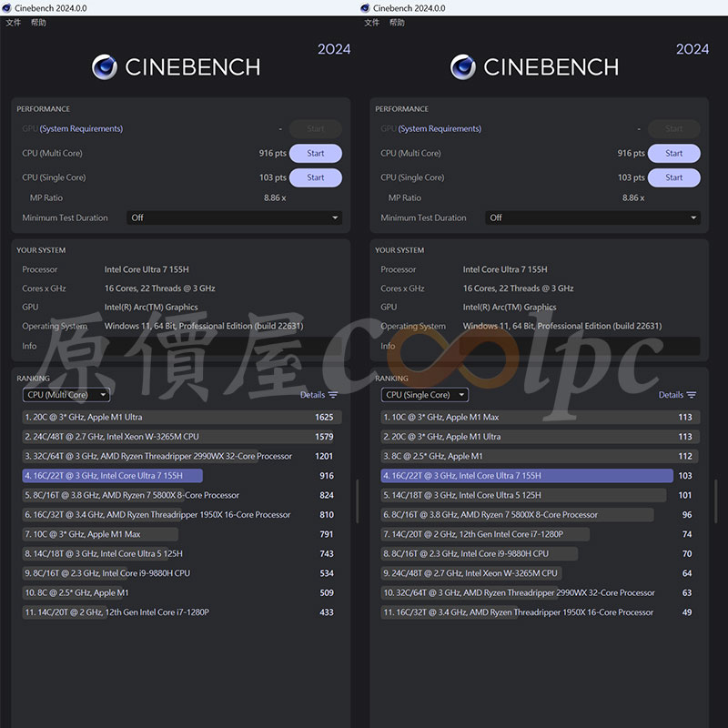Screen dimensions: 728x728
Task: Select multi-core row Core i7-1280P 433
Action: (x=182, y=612)
